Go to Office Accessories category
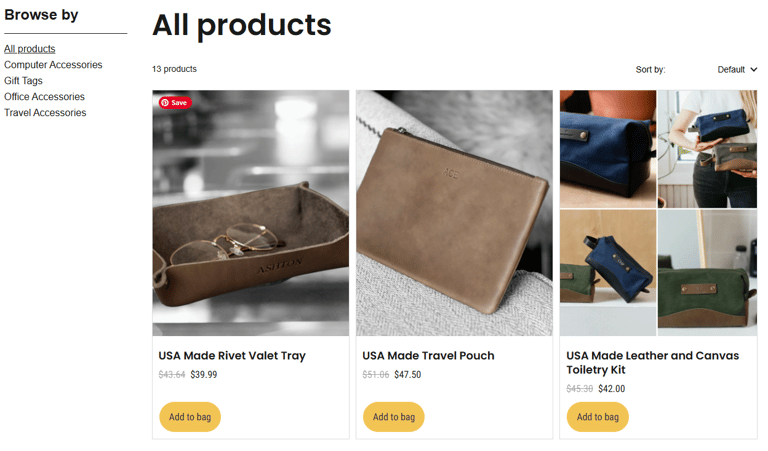768x451 pixels. pyautogui.click(x=44, y=96)
